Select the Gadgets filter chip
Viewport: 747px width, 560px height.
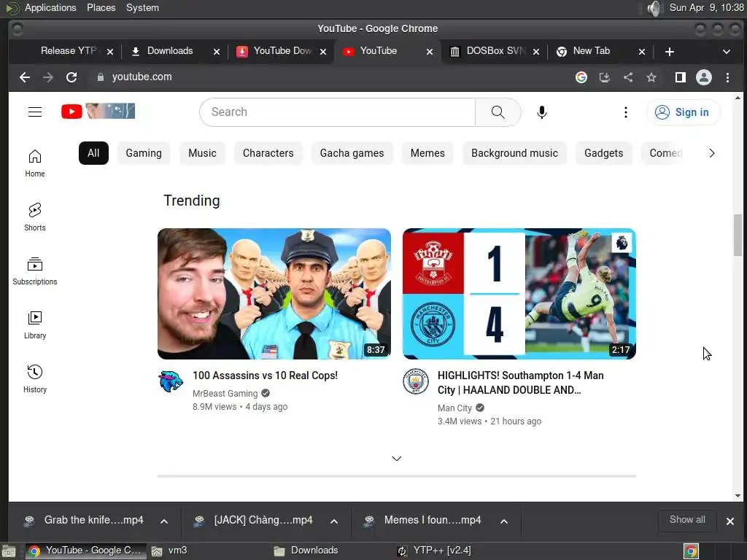pos(603,153)
